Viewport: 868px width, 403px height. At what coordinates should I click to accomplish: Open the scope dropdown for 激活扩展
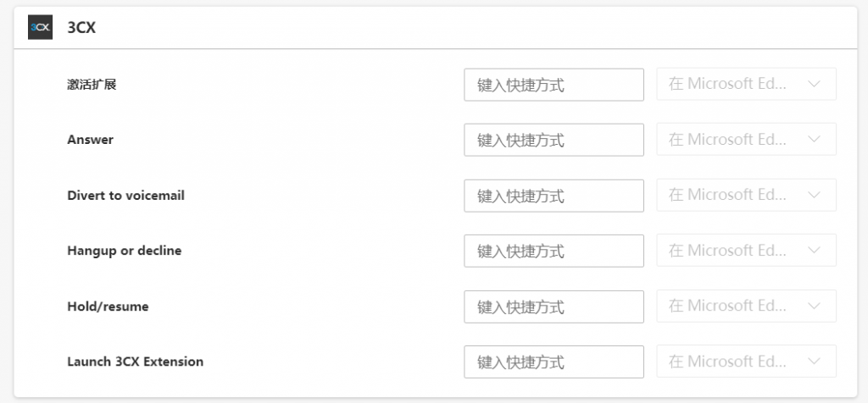(746, 84)
